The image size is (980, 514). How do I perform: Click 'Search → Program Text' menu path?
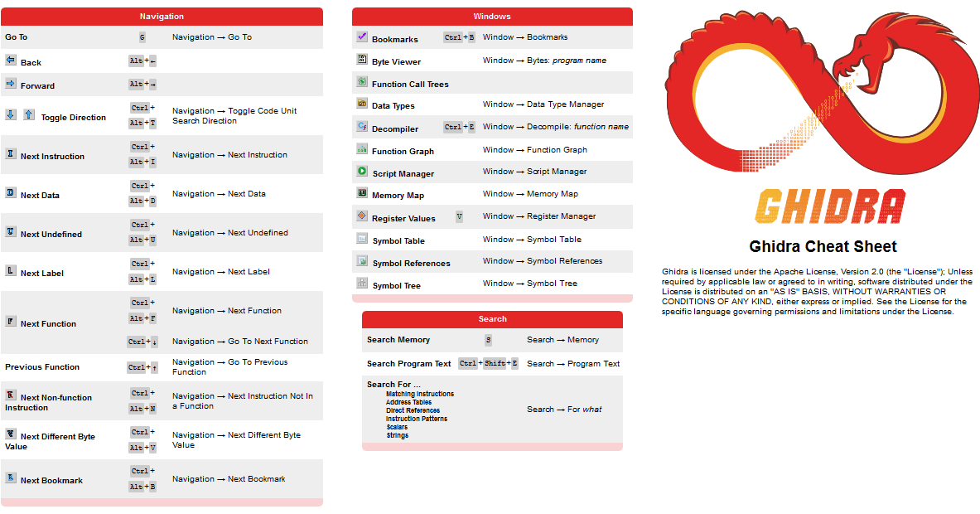(x=573, y=363)
